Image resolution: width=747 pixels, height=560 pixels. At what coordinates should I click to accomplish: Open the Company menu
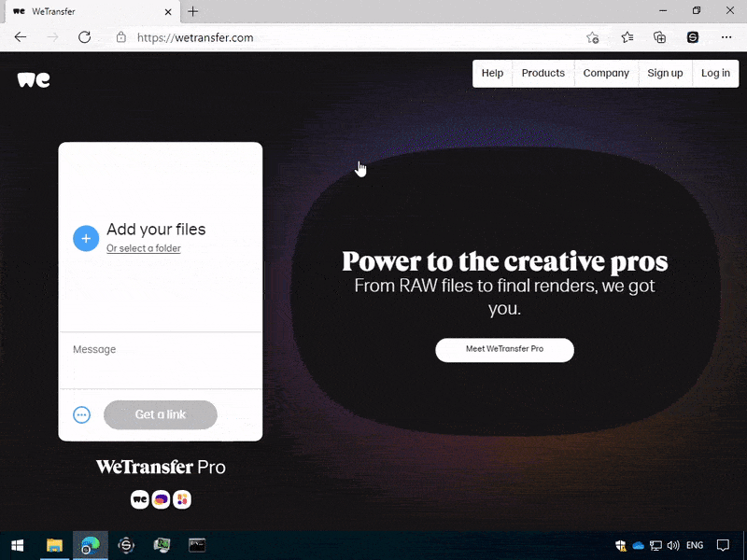[606, 74]
